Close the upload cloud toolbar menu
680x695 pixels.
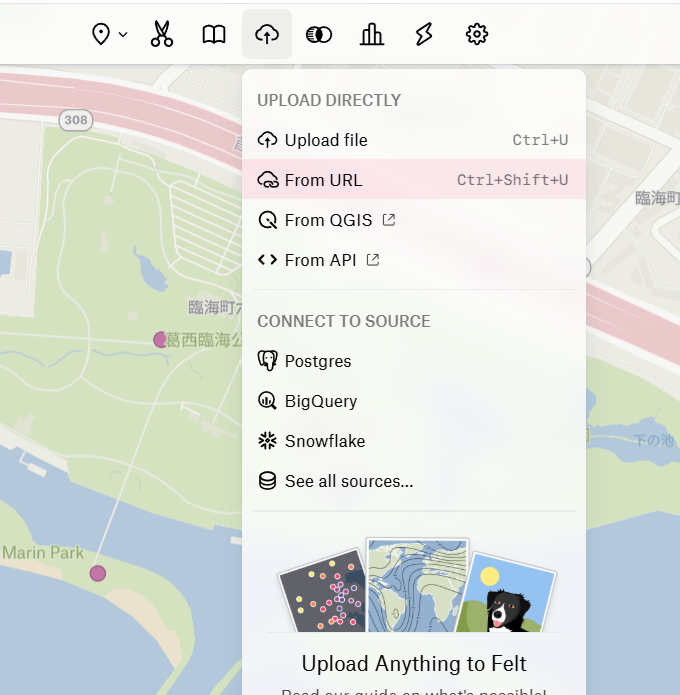click(267, 34)
